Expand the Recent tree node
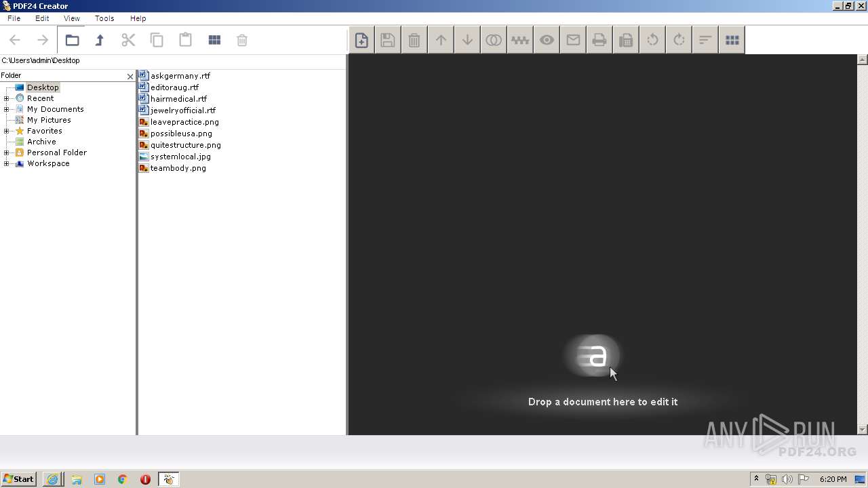 6,98
